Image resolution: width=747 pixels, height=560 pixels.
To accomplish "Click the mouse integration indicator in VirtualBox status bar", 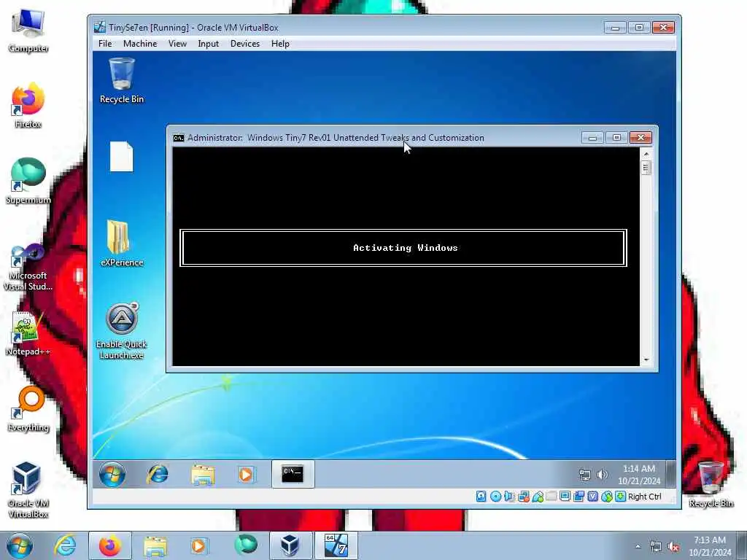I will [x=606, y=497].
